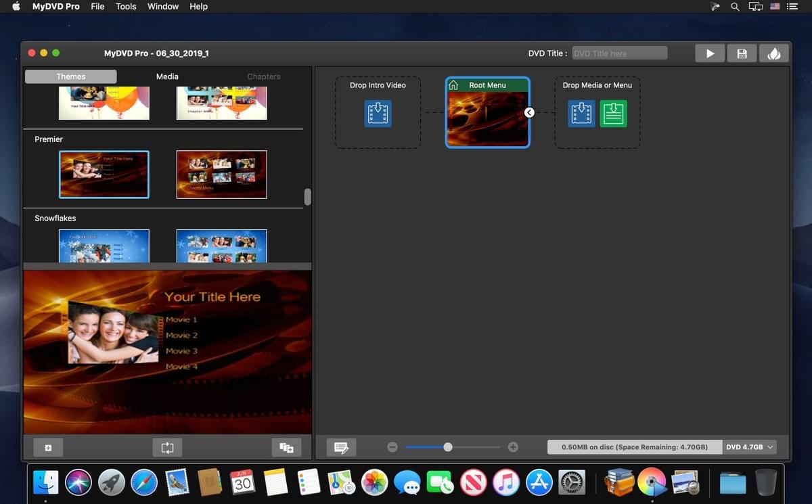This screenshot has width=812, height=504.
Task: Adjust the zoom slider handle
Action: 448,447
